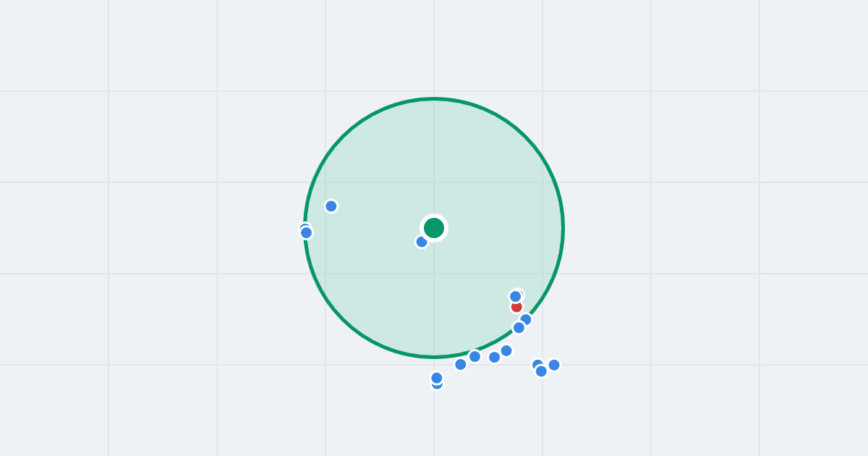This screenshot has height=456, width=868.
Task: Select the red marker inside the circle
Action: pos(516,306)
